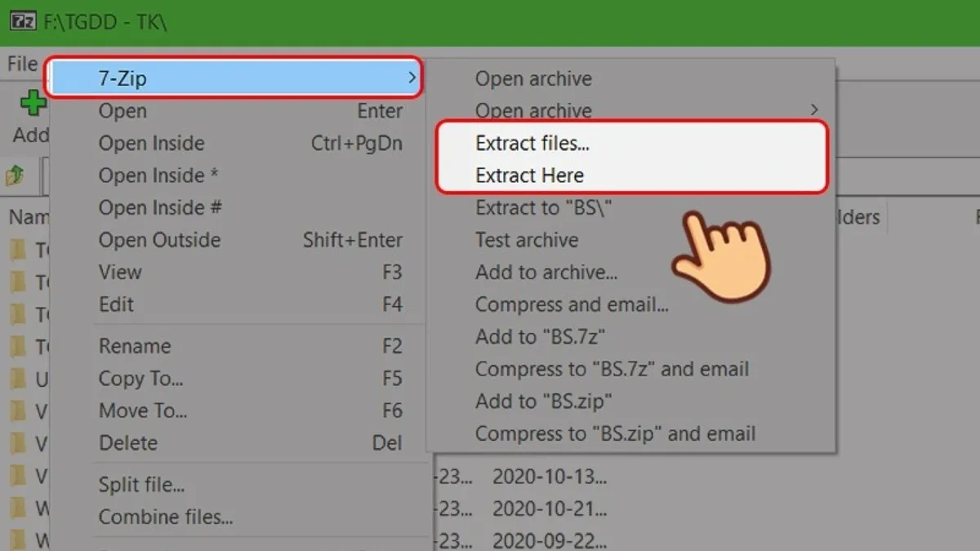Open the File menu

[x=22, y=64]
